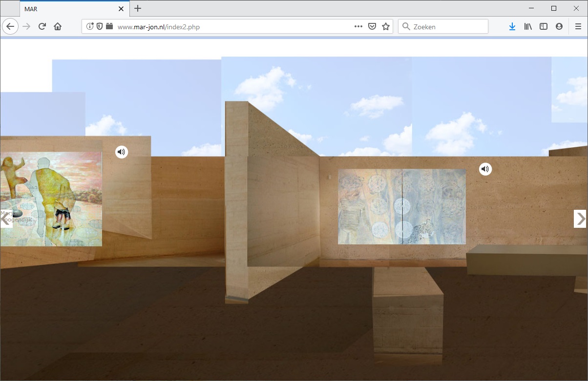
Task: Open the Downloads panel
Action: (512, 27)
